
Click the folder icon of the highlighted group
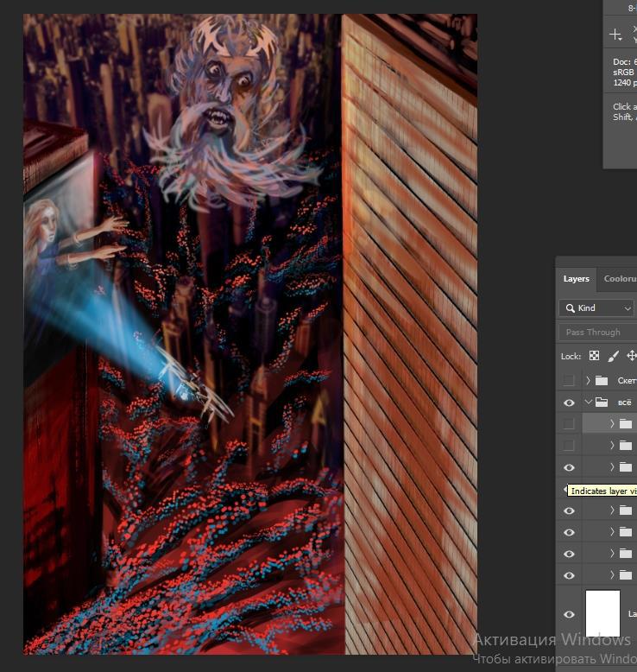626,424
